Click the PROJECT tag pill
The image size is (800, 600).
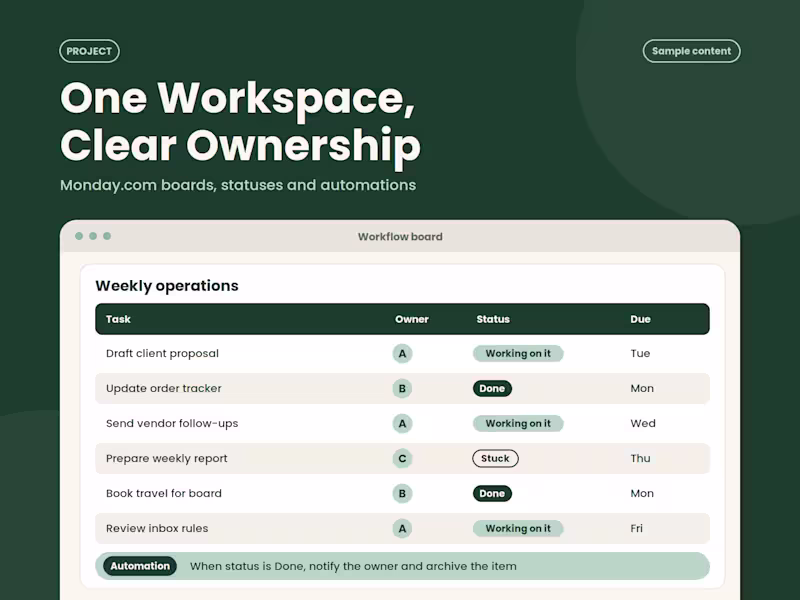pyautogui.click(x=89, y=51)
